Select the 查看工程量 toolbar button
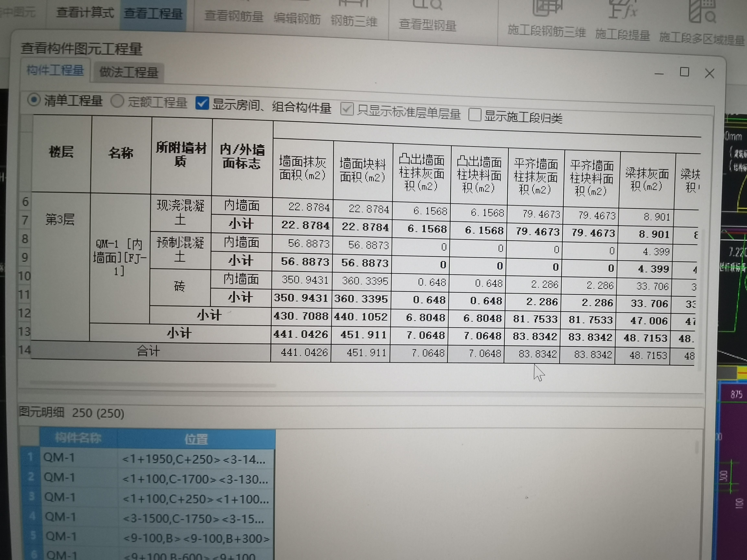Screen dimensions: 747x560 tap(153, 14)
